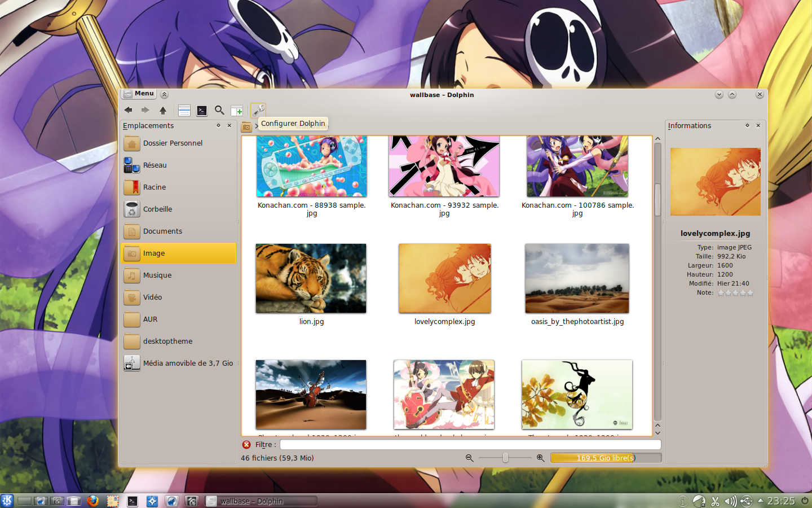812x508 pixels.
Task: Undock the Emplacements panel
Action: click(218, 125)
